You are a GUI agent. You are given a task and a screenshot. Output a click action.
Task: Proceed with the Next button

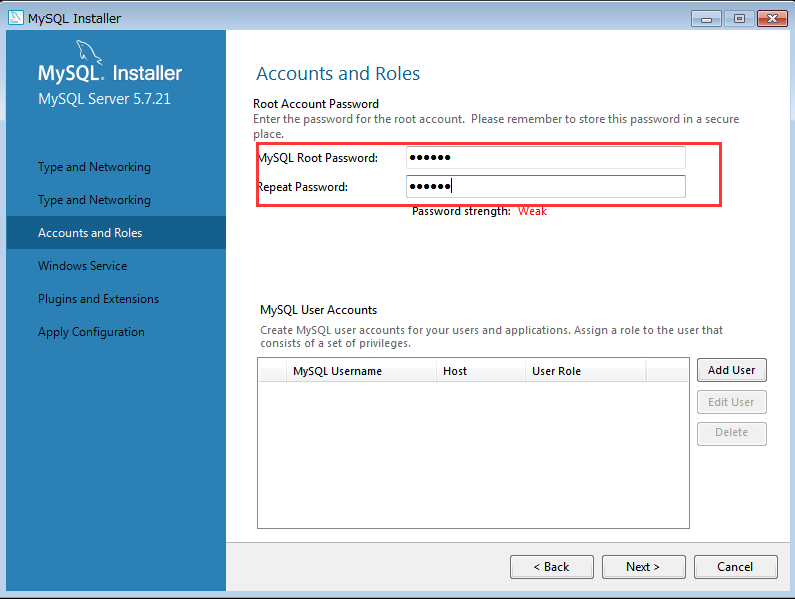point(643,567)
